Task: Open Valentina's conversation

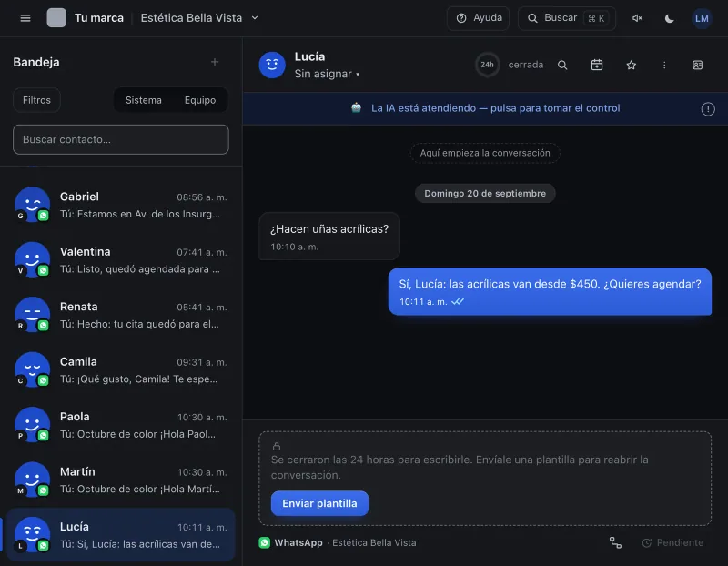Action: (x=121, y=260)
